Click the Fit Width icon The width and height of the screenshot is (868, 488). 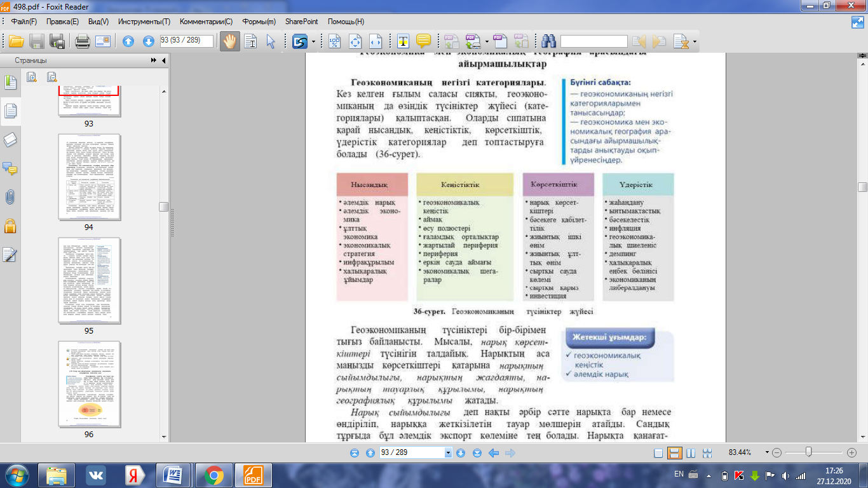click(x=376, y=42)
